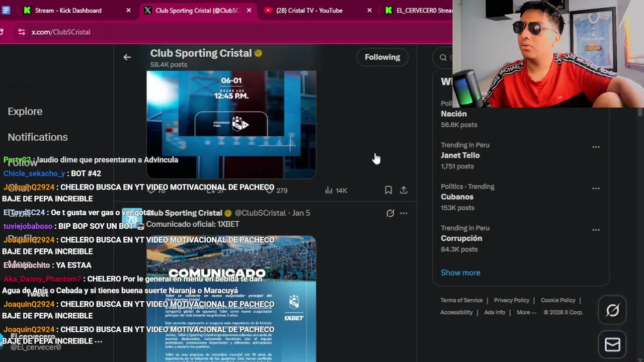Image resolution: width=644 pixels, height=362 pixels.
Task: Close the Club Sporting Cristal X tab
Action: coord(249,10)
